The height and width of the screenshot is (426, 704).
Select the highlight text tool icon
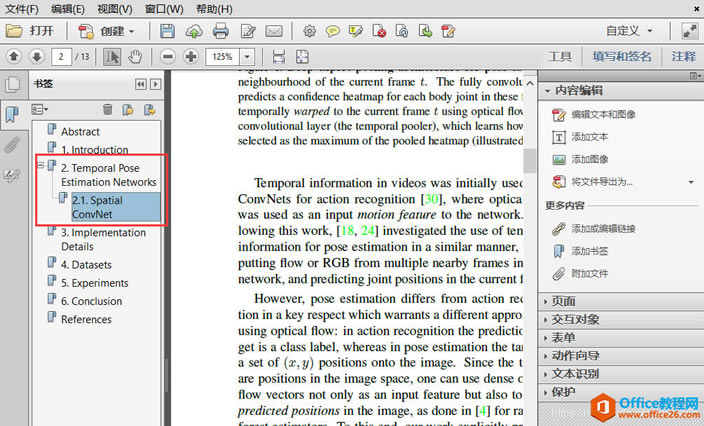pos(356,31)
